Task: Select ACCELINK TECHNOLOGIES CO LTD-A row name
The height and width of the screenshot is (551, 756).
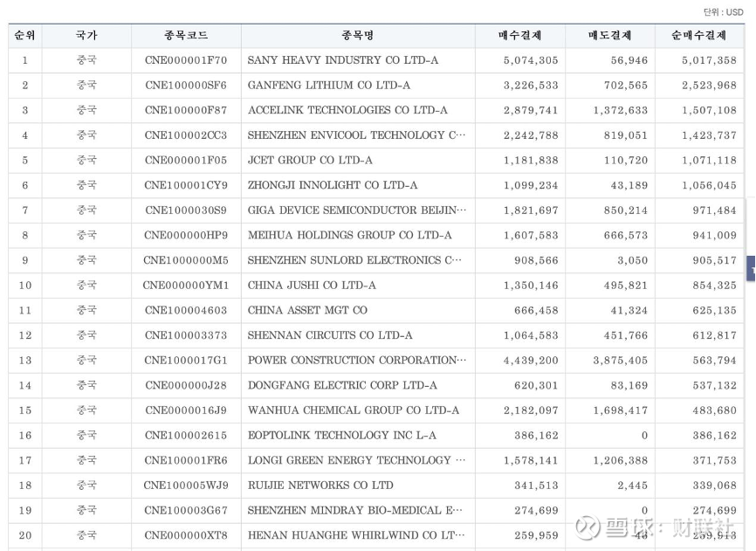Action: tap(347, 110)
